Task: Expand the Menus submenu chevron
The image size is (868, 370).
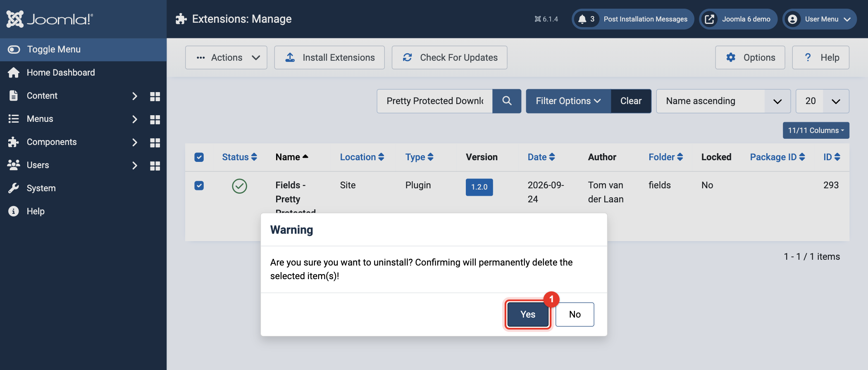Action: pyautogui.click(x=134, y=119)
